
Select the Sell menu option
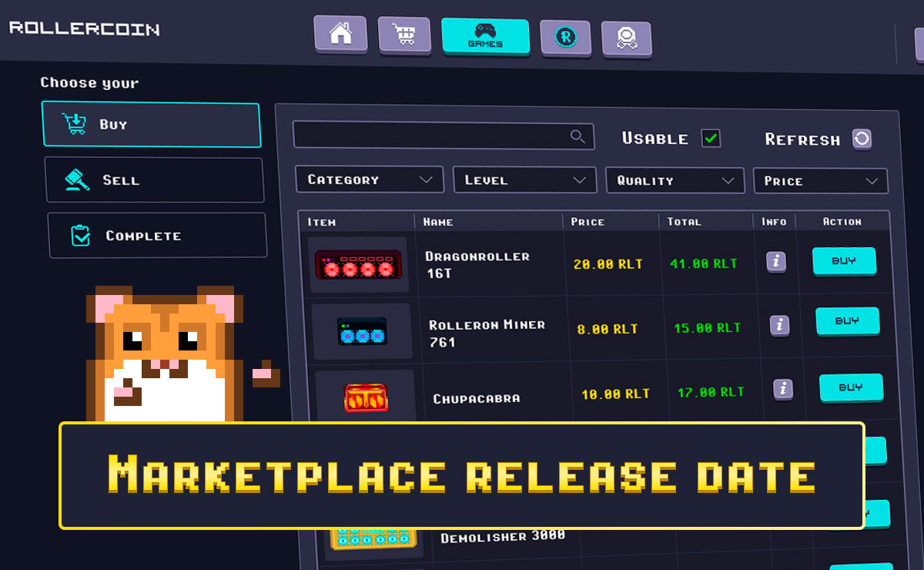(x=154, y=180)
